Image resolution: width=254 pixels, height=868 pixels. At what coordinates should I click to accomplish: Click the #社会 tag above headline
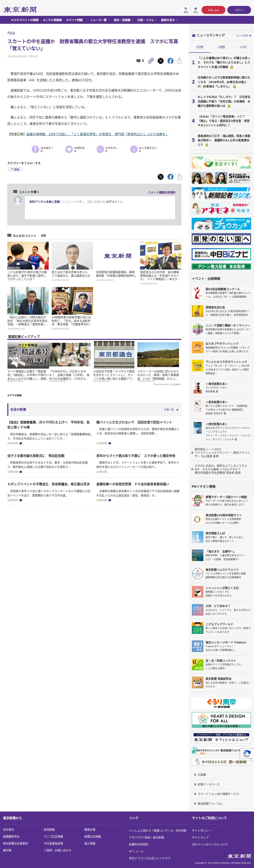[x=11, y=33]
